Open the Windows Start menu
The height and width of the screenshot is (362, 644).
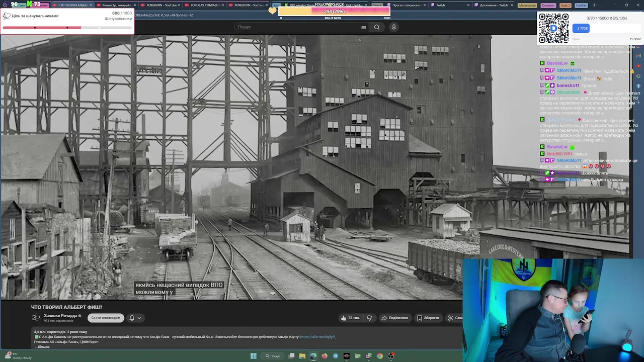254,356
